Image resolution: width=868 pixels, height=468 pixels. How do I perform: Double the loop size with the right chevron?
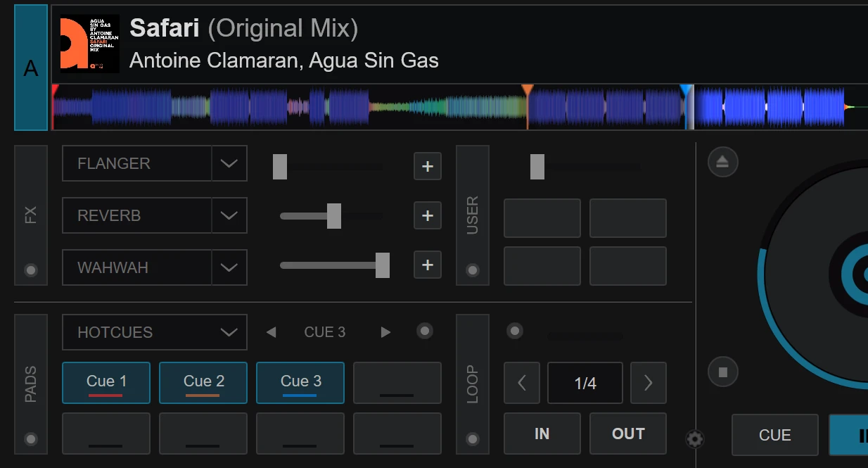pos(649,383)
